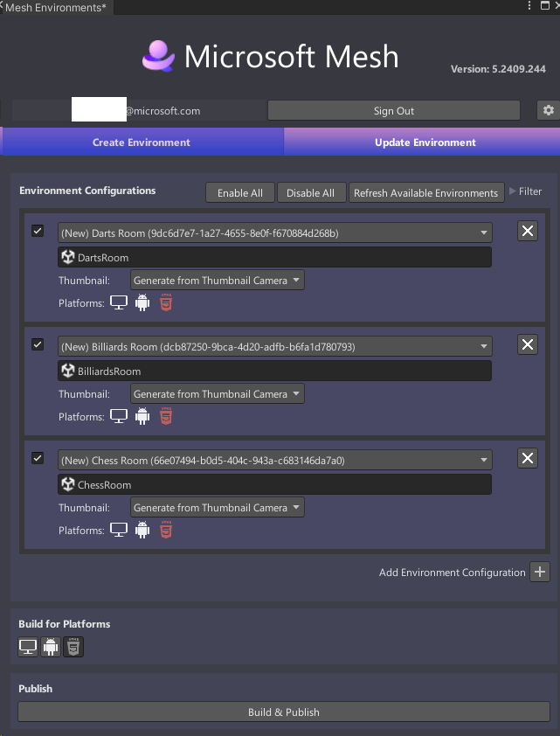
Task: Switch to the Update Environment tab
Action: click(422, 142)
